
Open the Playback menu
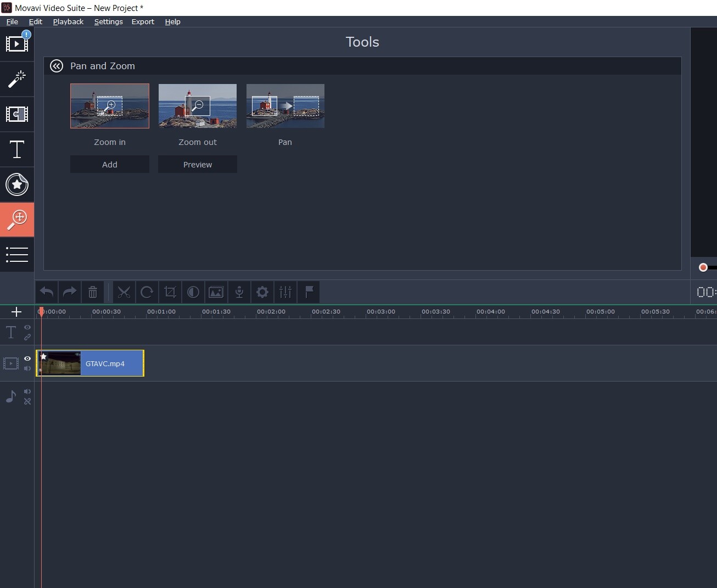point(68,21)
